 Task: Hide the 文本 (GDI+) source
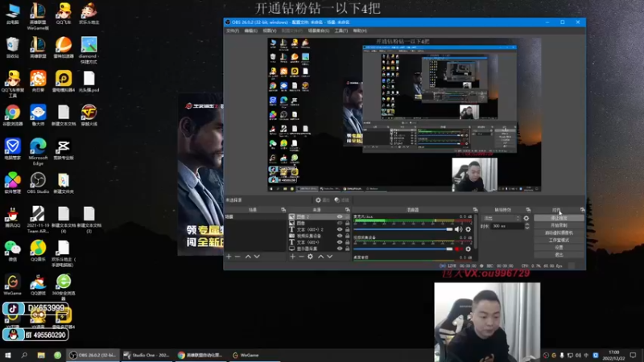click(x=340, y=242)
